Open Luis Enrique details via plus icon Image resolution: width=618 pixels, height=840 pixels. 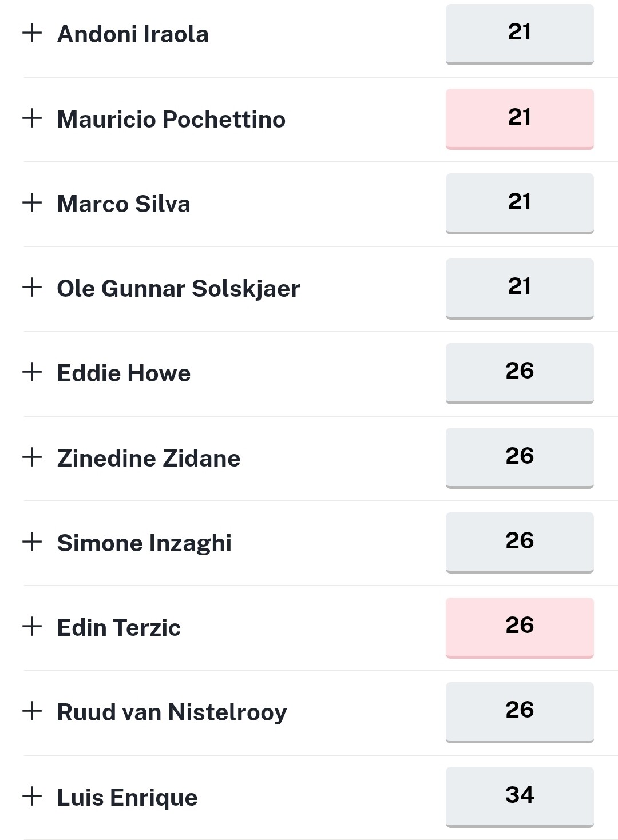tap(32, 797)
